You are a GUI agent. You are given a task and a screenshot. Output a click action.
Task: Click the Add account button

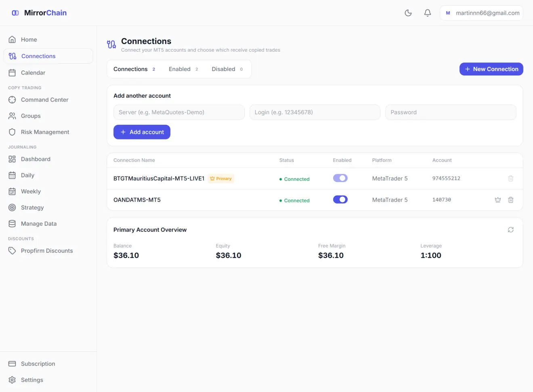click(x=142, y=132)
